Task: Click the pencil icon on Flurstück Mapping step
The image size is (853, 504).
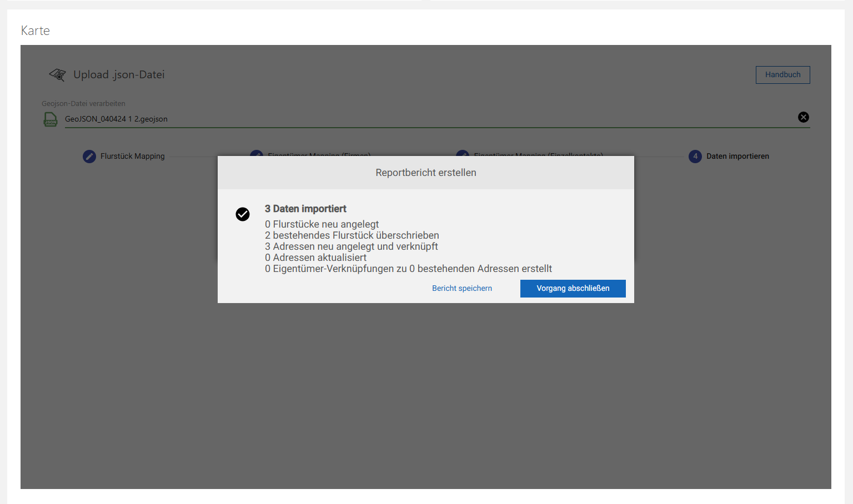Action: [89, 156]
